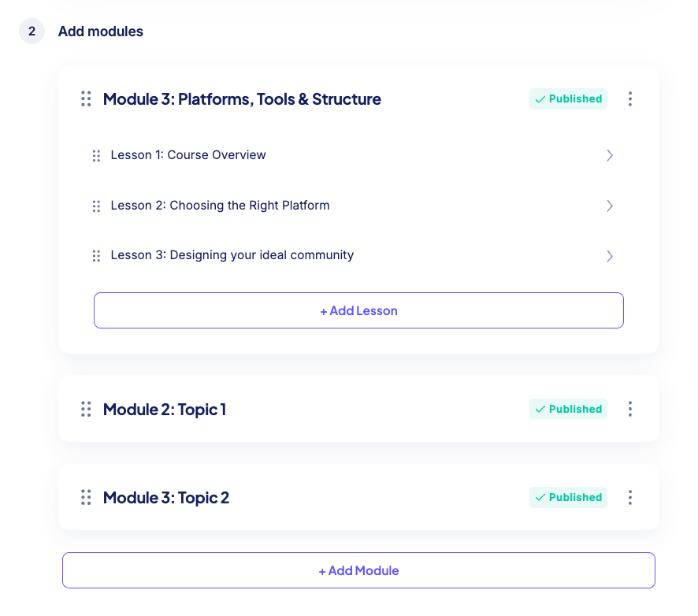Open the three-dot menu on Module 2: Topic 1
Screen dimensions: 698x616
pos(629,409)
